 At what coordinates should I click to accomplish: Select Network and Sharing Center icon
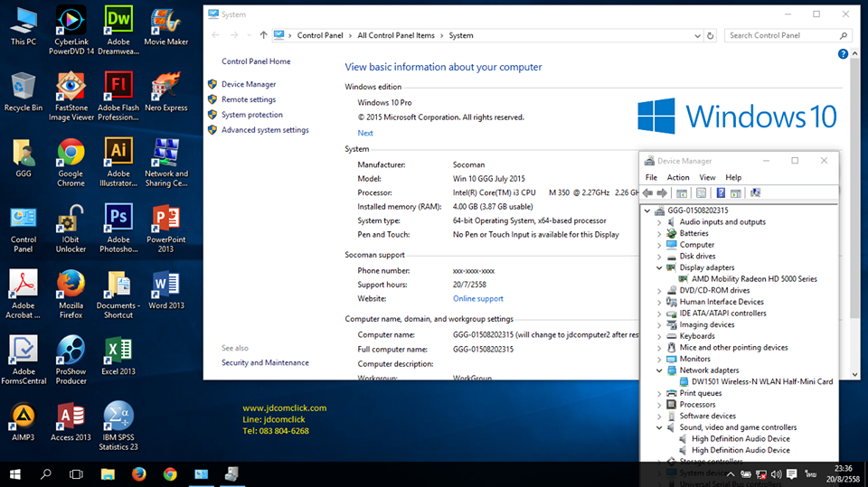click(166, 162)
